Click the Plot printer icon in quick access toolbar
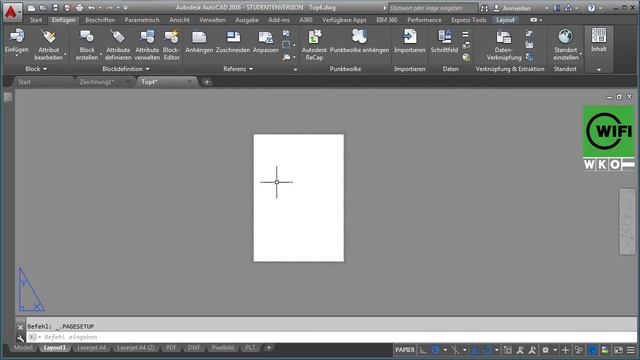 click(79, 8)
